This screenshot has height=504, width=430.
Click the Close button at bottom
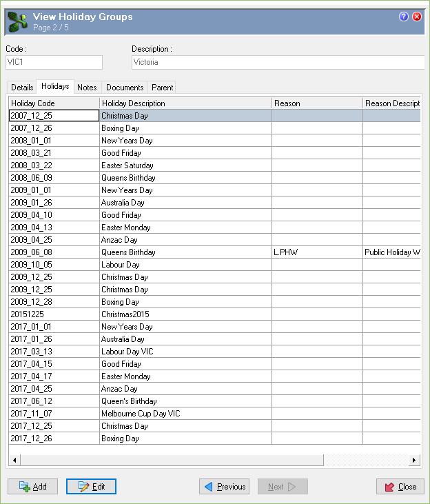[x=400, y=487]
